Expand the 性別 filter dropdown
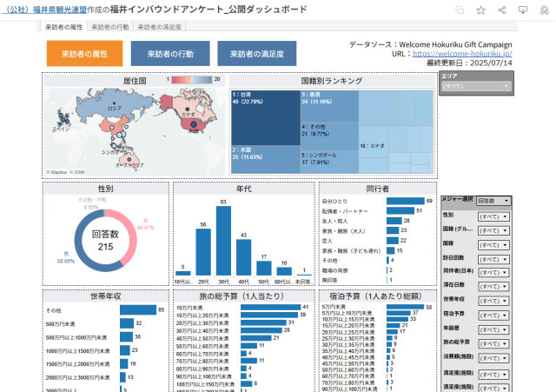556x392 pixels. click(493, 216)
